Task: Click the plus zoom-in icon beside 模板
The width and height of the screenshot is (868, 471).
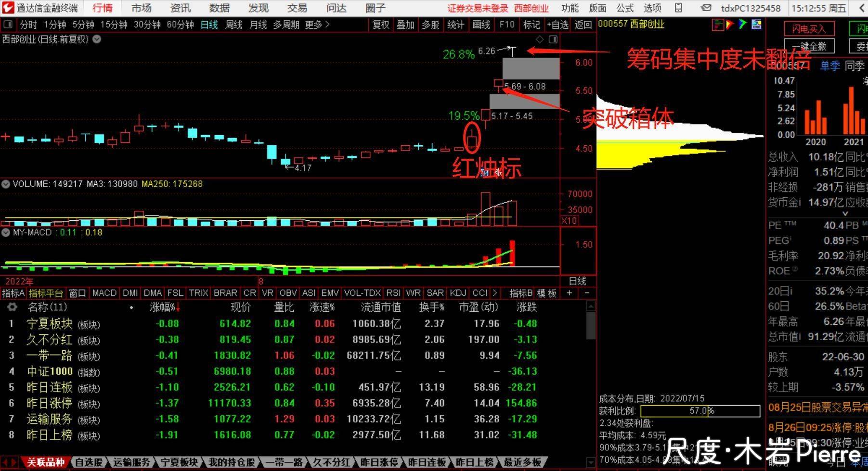Action: pos(570,293)
